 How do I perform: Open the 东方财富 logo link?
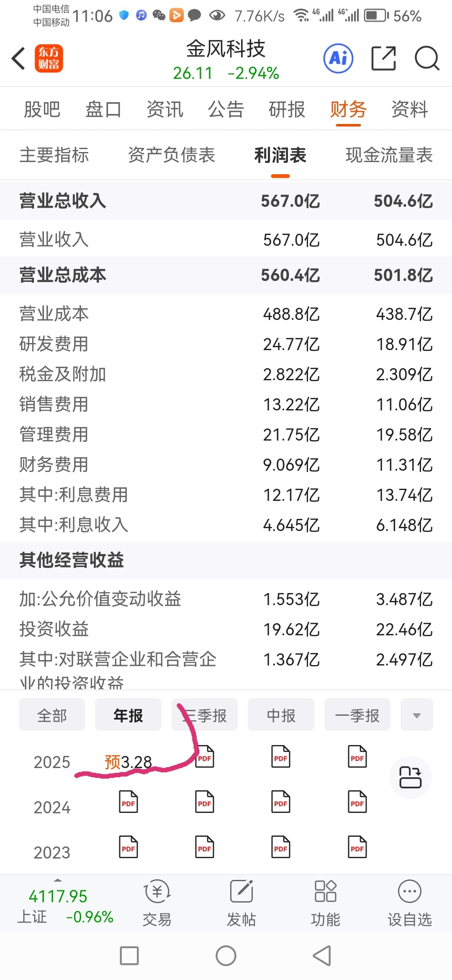pyautogui.click(x=49, y=58)
